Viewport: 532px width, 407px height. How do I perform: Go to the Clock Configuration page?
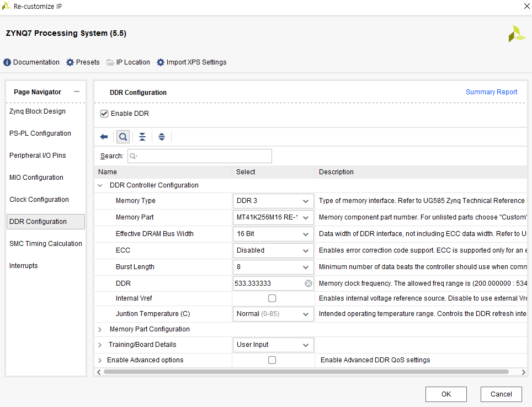point(39,200)
